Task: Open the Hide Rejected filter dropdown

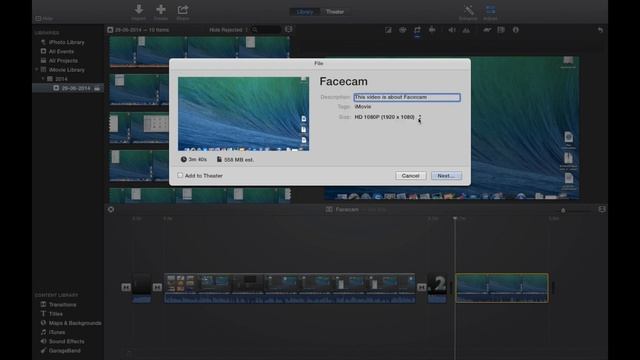Action: (228, 30)
